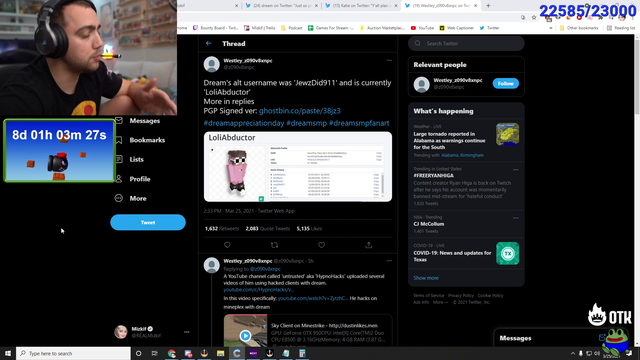The width and height of the screenshot is (640, 360).
Task: View the 2,083 Quote Tweets
Action: click(268, 229)
